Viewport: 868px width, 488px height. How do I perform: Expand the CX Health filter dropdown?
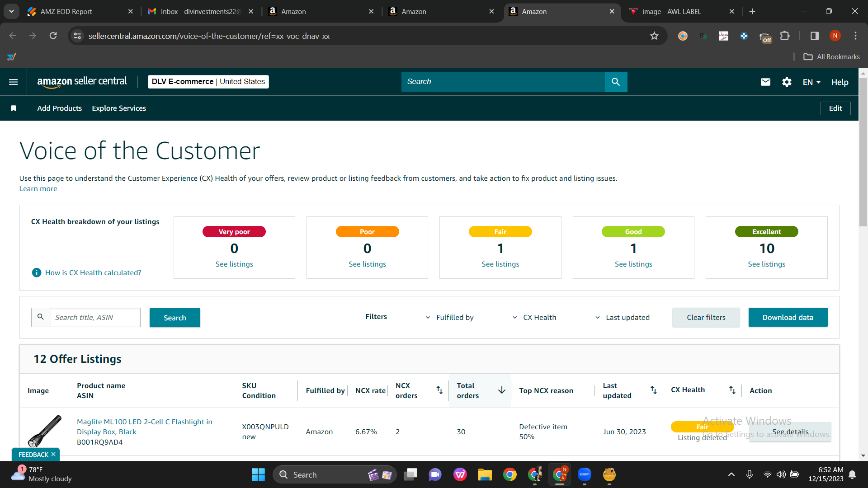coord(534,318)
